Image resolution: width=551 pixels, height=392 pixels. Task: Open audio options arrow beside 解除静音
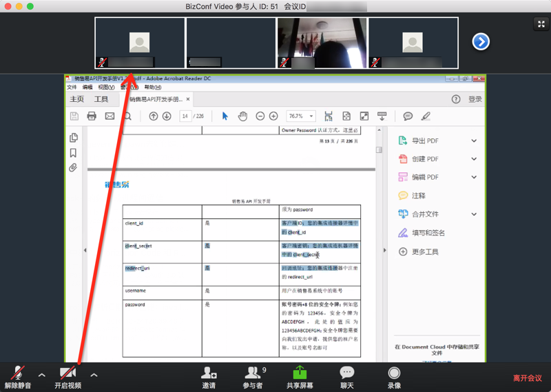42,375
